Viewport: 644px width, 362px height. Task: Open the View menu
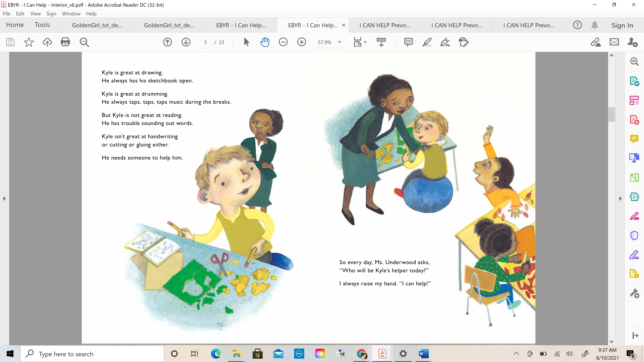(x=35, y=14)
